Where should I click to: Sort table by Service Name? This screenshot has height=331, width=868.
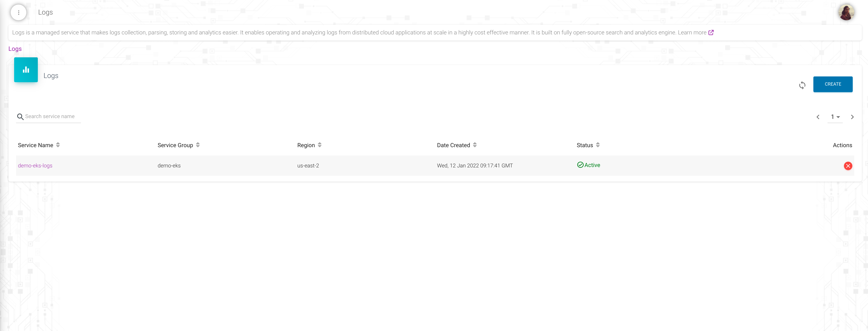click(58, 145)
